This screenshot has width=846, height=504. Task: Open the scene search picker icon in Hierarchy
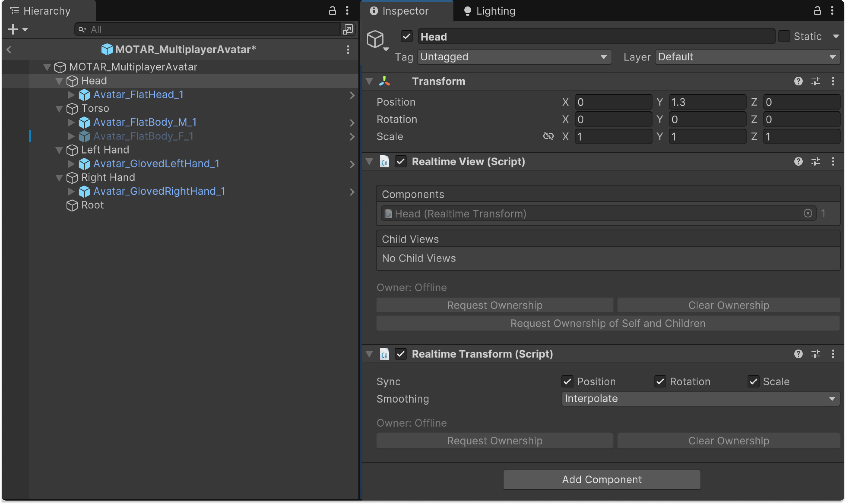348,30
